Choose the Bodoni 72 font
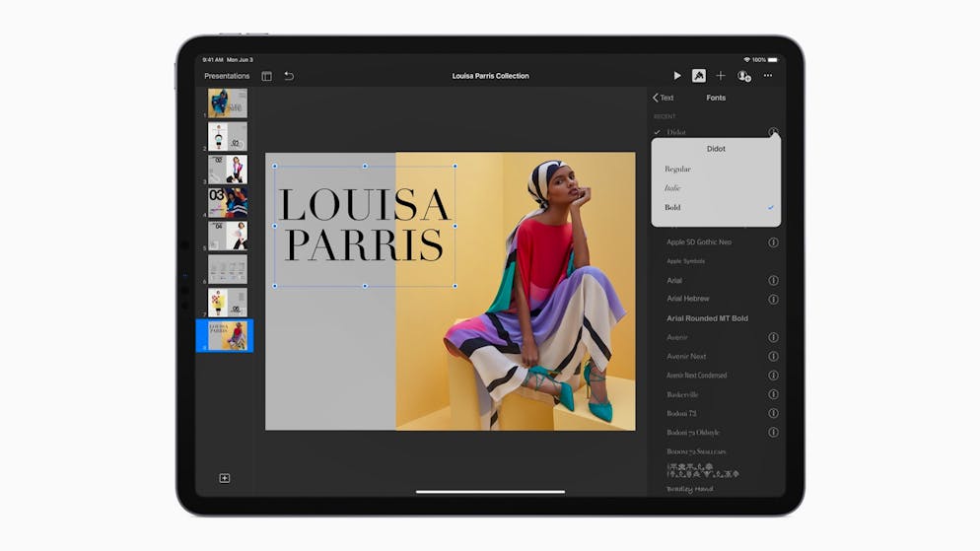 click(681, 414)
